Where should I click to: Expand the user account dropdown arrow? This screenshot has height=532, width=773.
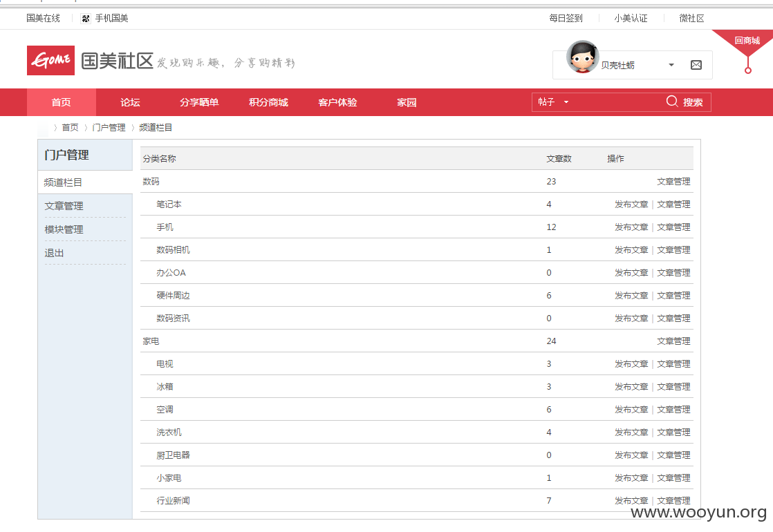pyautogui.click(x=671, y=65)
